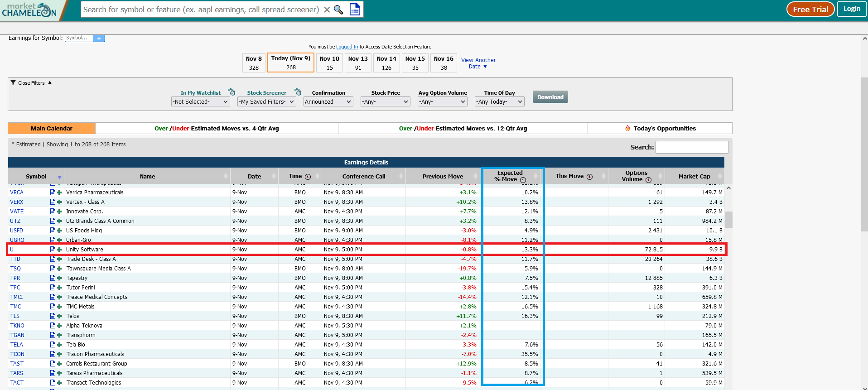Add Unity Software using green plus icon
Screen dimensions: 868x390
click(x=59, y=250)
